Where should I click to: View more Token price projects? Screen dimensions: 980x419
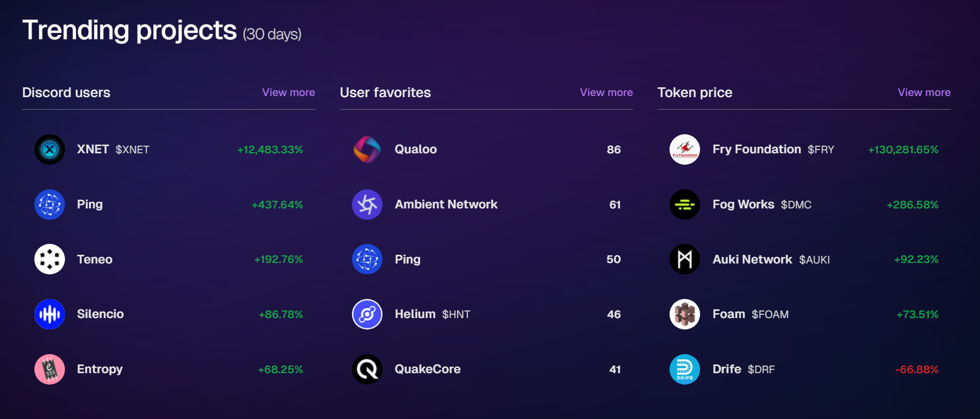tap(924, 92)
